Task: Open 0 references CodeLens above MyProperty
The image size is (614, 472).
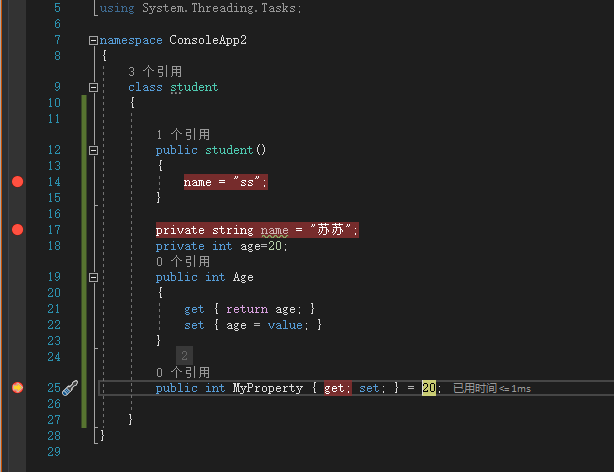Action: [x=183, y=372]
